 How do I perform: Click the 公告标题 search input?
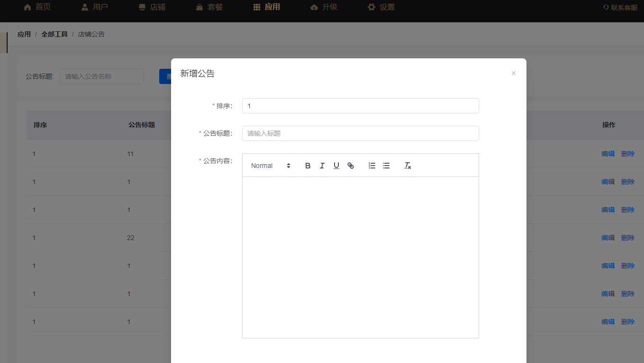(x=102, y=76)
